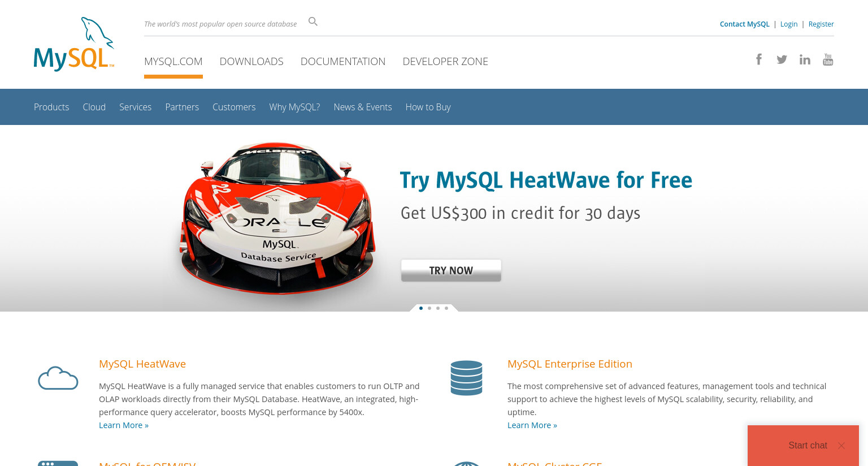Screen dimensions: 868x466
Task: Follow the Learn More link under MySQL HeatWave
Action: coord(124,425)
